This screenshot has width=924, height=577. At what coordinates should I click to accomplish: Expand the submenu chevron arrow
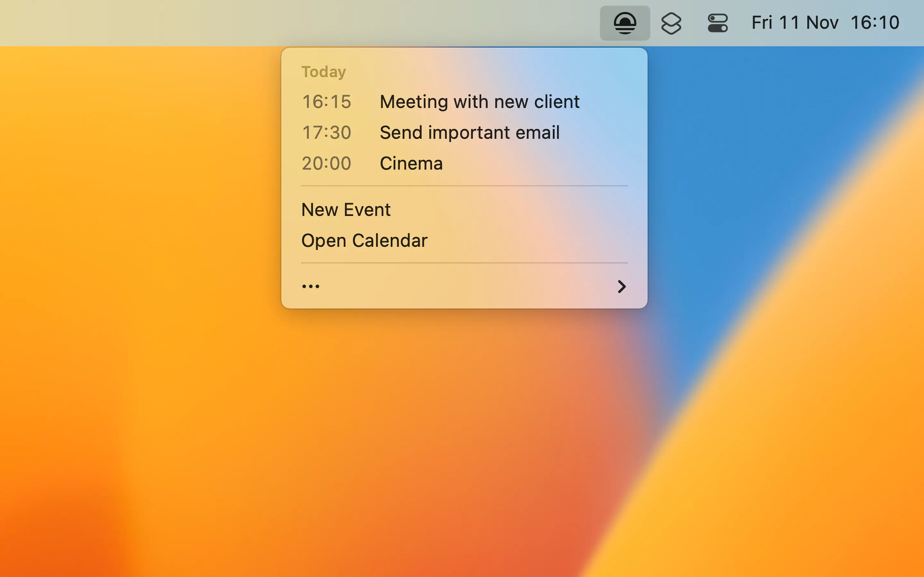pos(621,286)
